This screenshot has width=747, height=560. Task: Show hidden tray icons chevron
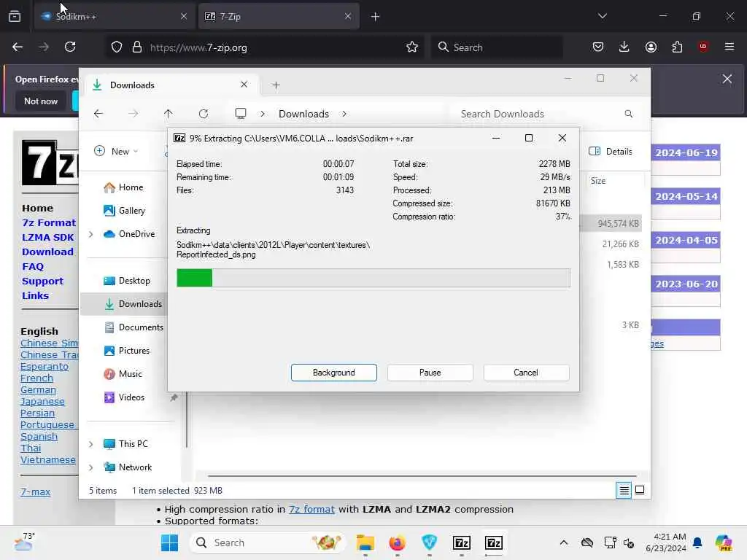(564, 542)
